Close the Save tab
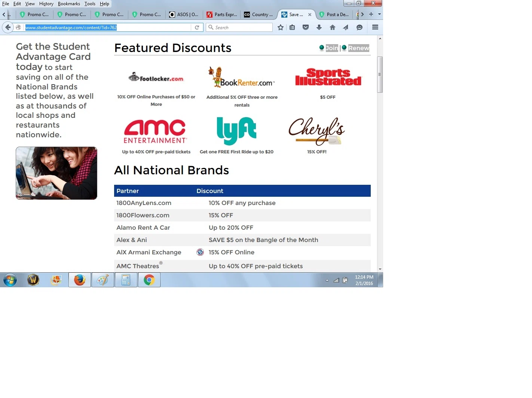Viewport: 532px width, 398px height. [310, 15]
